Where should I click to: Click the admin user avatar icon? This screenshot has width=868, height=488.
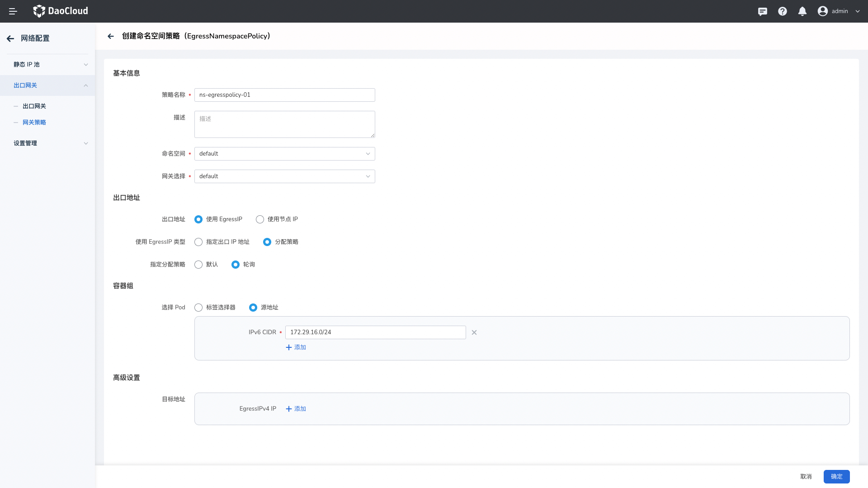point(822,11)
